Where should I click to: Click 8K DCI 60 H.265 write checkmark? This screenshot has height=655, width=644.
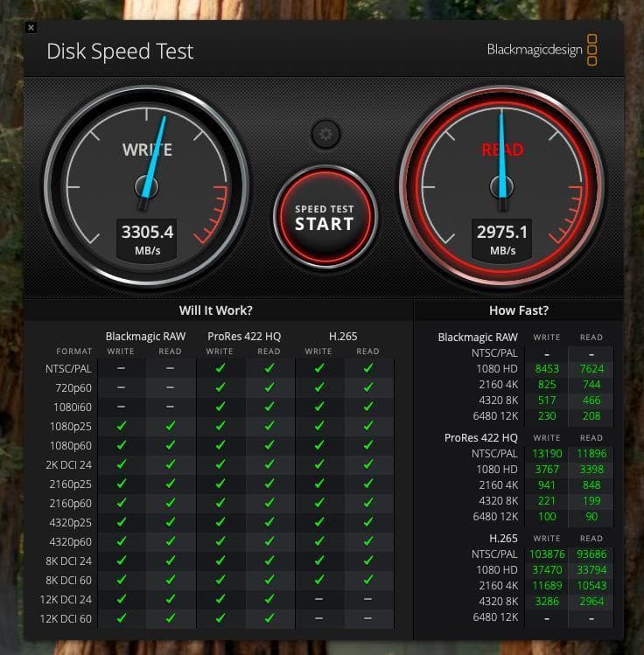click(x=319, y=580)
